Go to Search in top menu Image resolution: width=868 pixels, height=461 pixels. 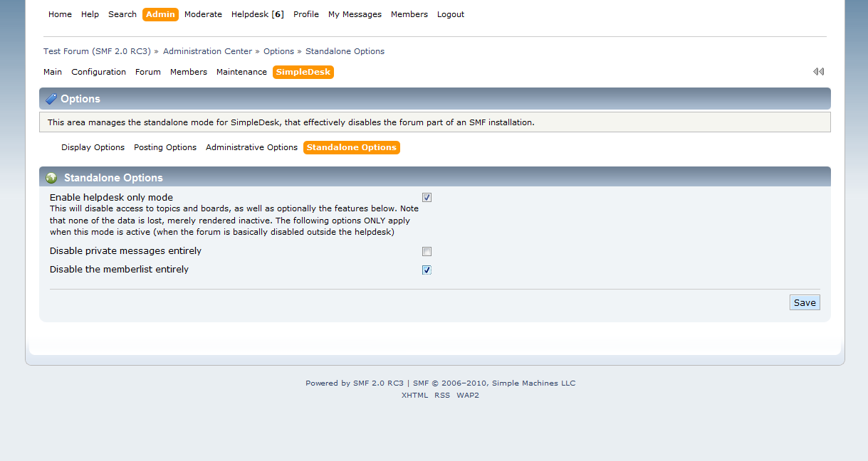122,14
